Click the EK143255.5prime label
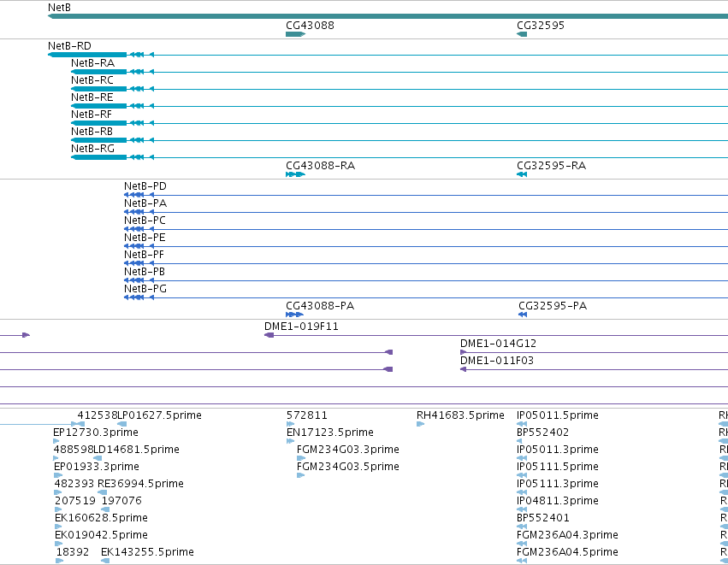Image resolution: width=728 pixels, height=565 pixels. coord(147,552)
